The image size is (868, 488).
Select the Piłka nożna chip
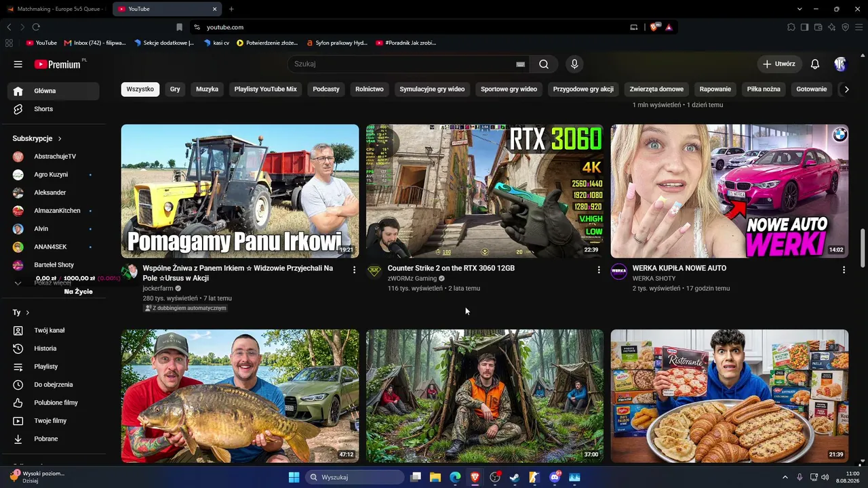[x=764, y=89]
